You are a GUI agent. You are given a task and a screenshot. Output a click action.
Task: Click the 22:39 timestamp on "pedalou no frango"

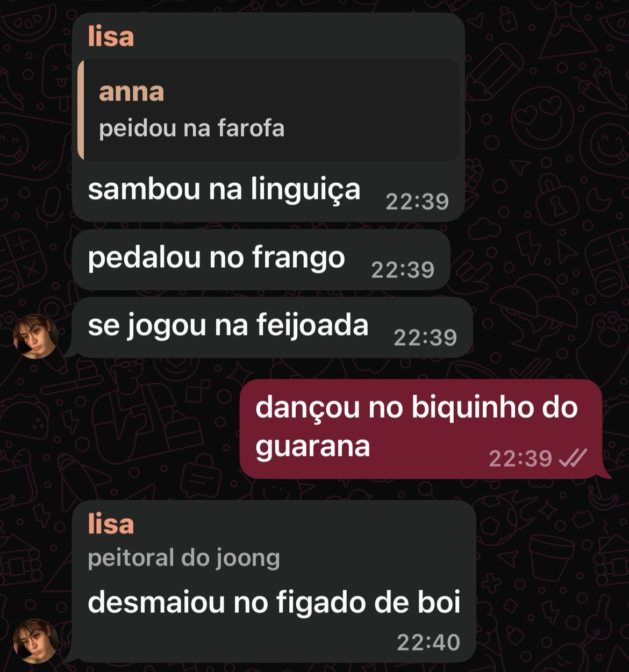[x=403, y=269]
